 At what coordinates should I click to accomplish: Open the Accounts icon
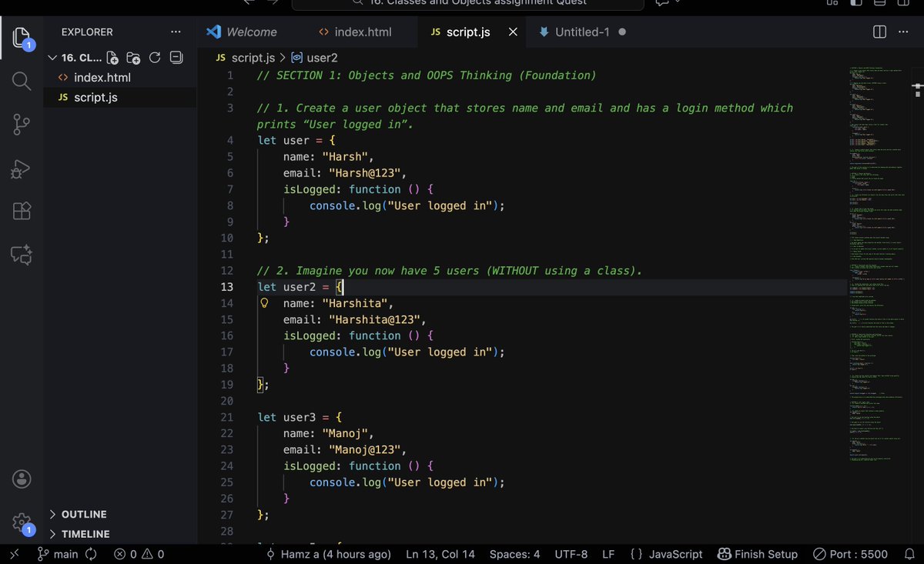pyautogui.click(x=22, y=479)
